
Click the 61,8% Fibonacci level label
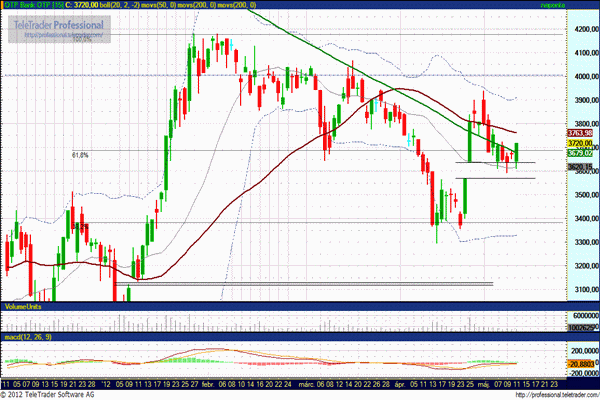click(80, 155)
